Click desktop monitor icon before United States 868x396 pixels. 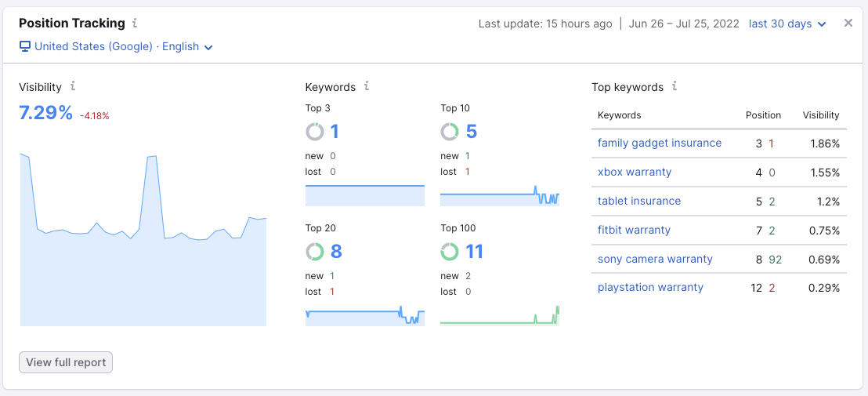tap(24, 46)
